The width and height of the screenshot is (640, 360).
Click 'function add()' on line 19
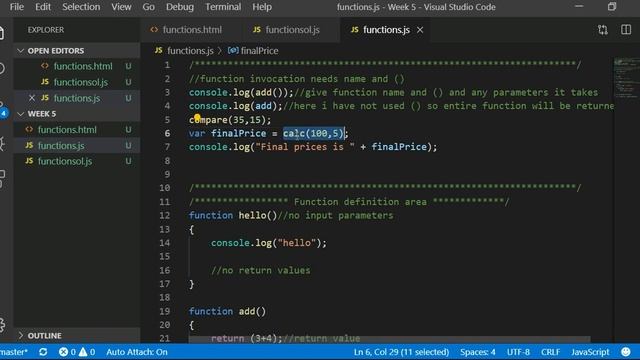pos(227,311)
